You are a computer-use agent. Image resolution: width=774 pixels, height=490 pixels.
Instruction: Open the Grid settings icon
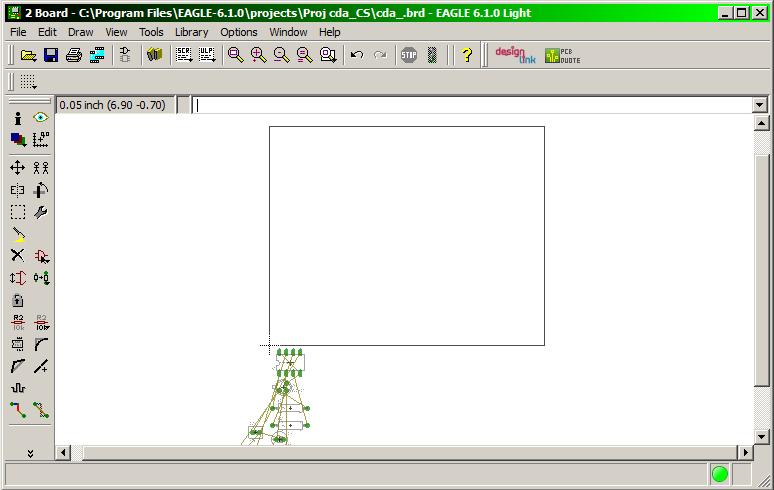28,82
